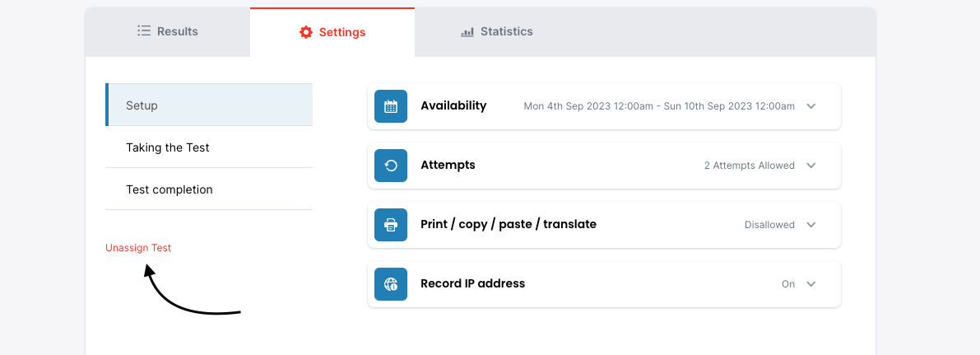Click the globe icon for Record IP address

tap(391, 284)
